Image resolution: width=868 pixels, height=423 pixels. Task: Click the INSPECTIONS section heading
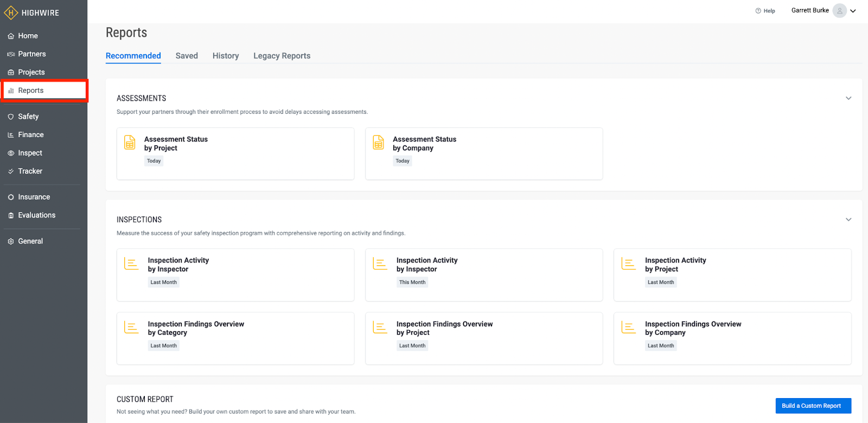point(139,220)
